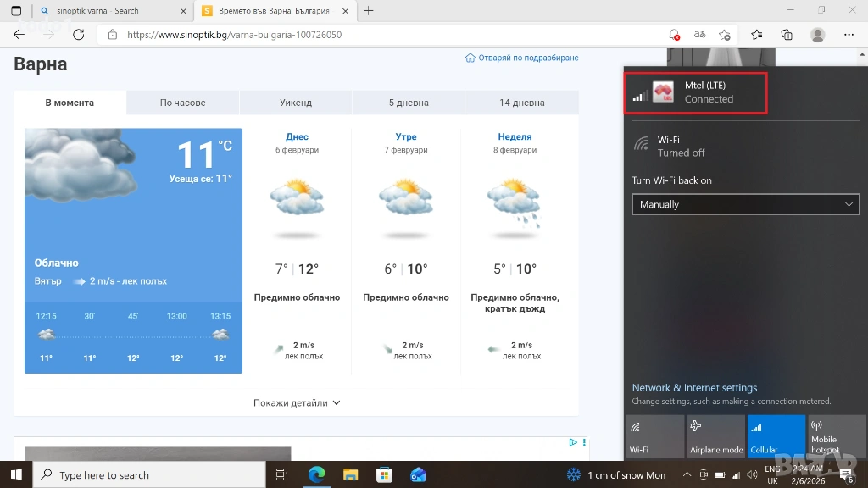This screenshot has width=868, height=488.
Task: Enable Airplane mode tile
Action: coord(715,436)
